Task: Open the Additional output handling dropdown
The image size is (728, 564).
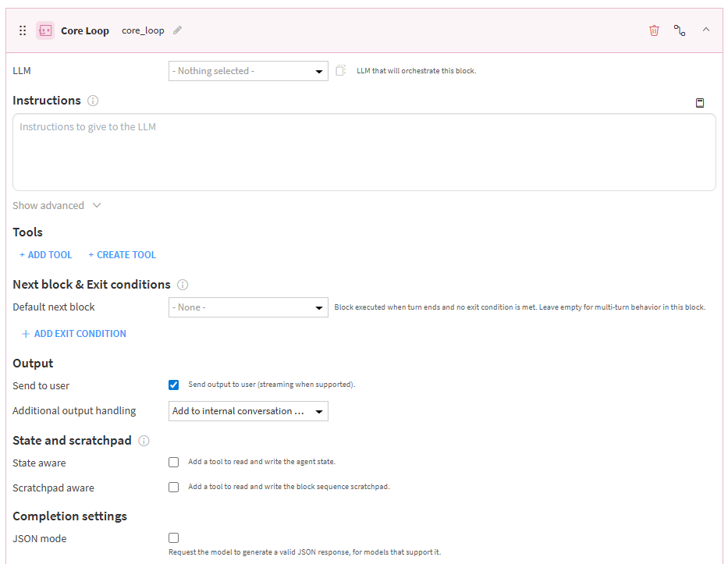Action: 248,411
